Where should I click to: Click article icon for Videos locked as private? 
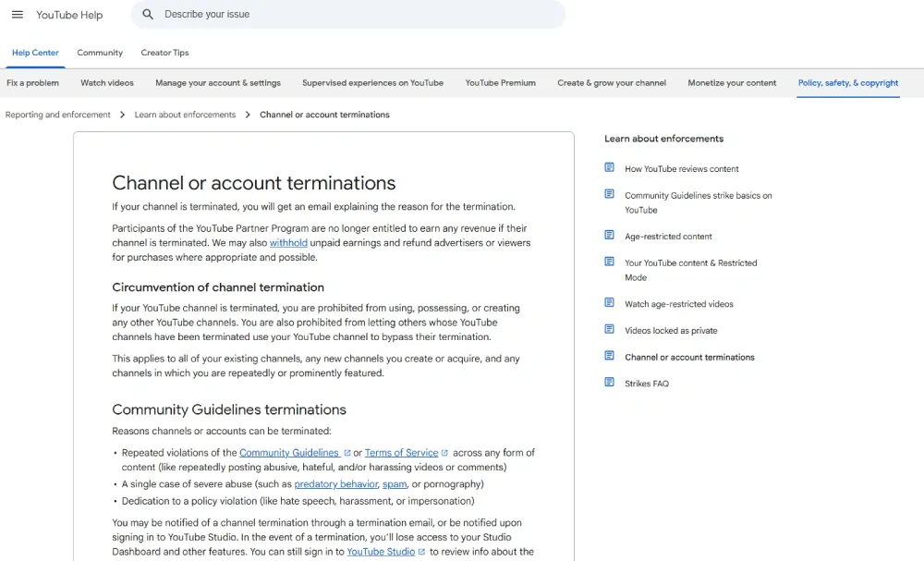tap(609, 329)
